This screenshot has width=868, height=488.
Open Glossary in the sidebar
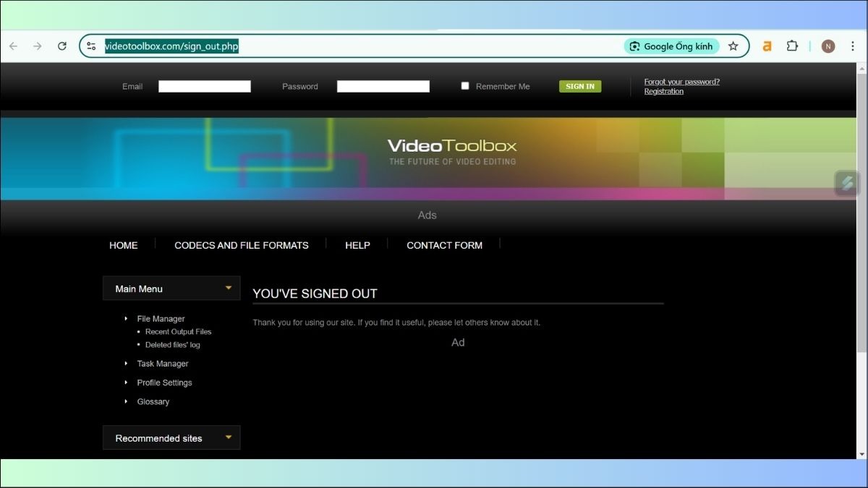(x=153, y=401)
